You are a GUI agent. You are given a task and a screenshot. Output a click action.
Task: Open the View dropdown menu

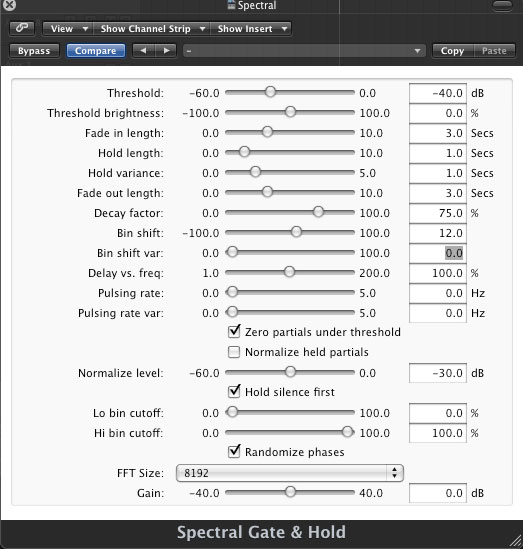click(x=68, y=29)
